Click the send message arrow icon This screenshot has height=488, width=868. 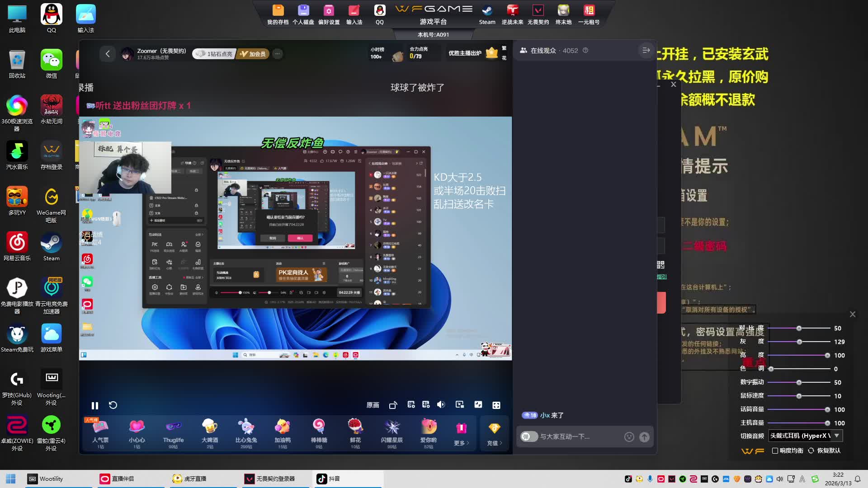(645, 437)
